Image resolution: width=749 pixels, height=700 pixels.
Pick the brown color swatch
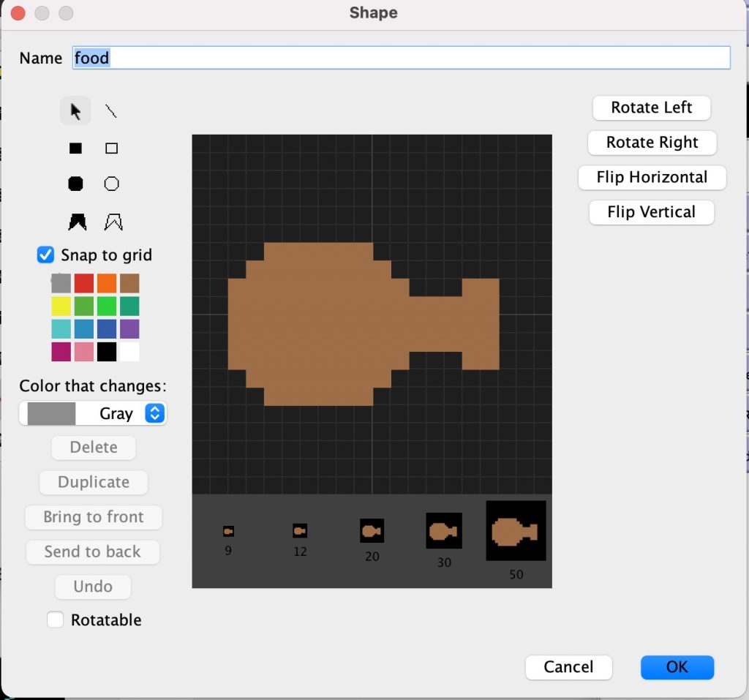pos(130,283)
